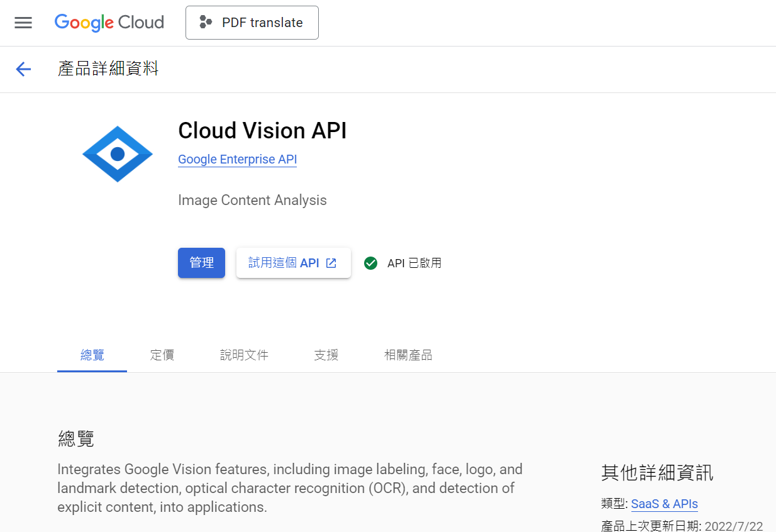Click the 其他詳細資訊 heading
Screen dimensions: 776x532
657,473
